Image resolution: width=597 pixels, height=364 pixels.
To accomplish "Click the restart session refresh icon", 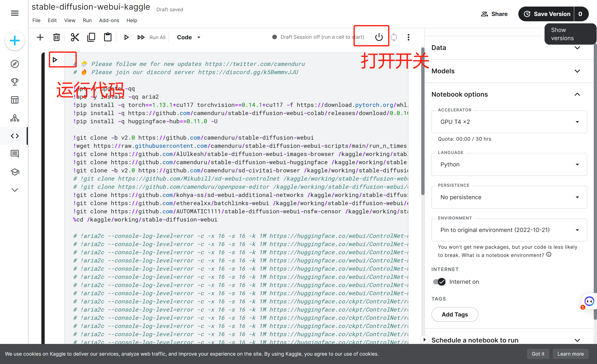I will pyautogui.click(x=394, y=37).
